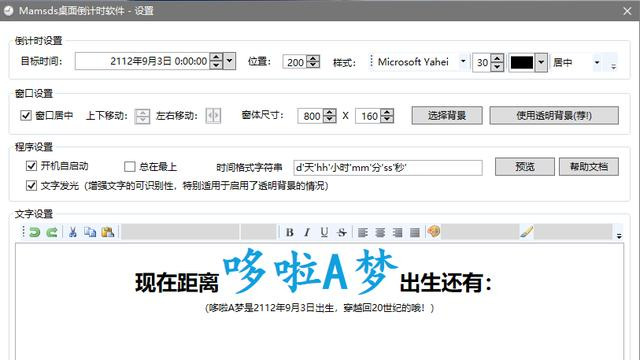The width and height of the screenshot is (640, 360).
Task: Open the 居中 alignment dropdown
Action: point(597,62)
